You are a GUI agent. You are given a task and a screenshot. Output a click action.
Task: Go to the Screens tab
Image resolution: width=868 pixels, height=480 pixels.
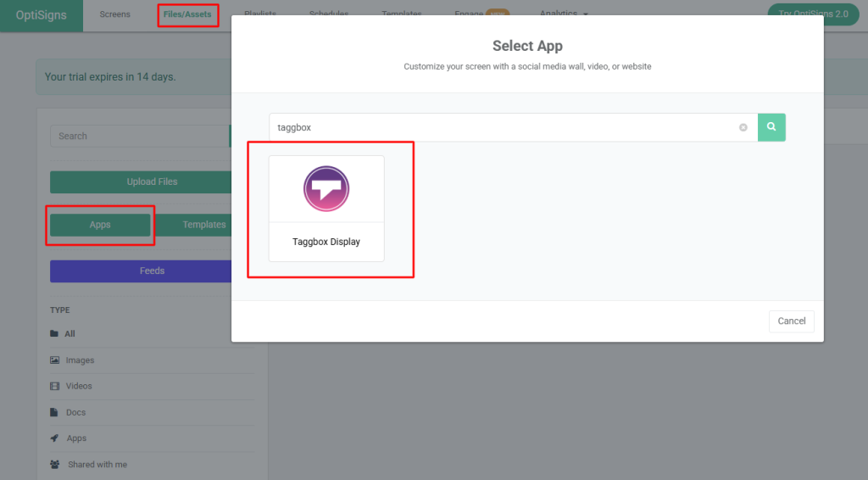click(x=114, y=14)
